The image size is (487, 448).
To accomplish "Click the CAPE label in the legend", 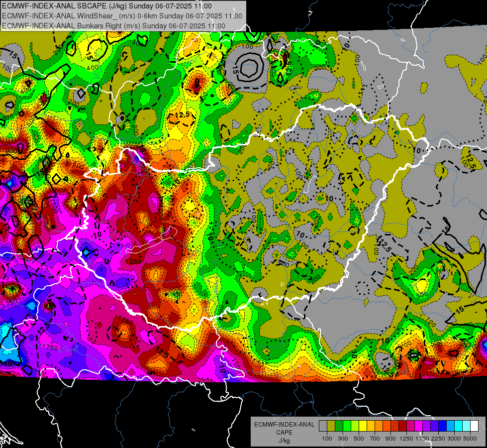I will click(x=284, y=432).
